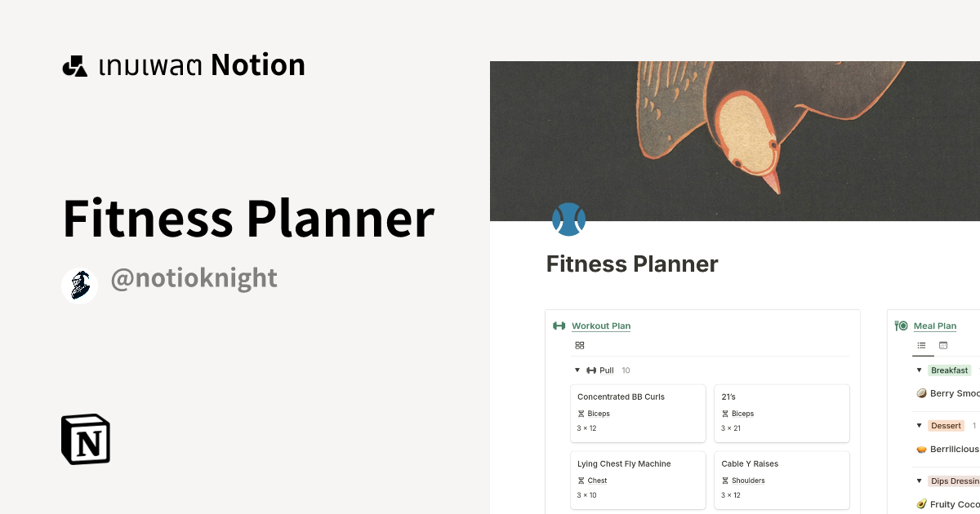
Task: Click the dumbbell icon beside the Pull group
Action: (x=590, y=370)
